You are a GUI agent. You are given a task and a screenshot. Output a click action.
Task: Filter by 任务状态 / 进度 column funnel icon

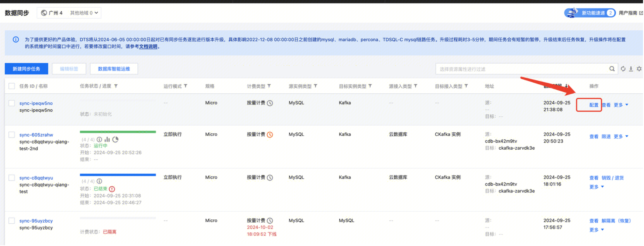116,86
